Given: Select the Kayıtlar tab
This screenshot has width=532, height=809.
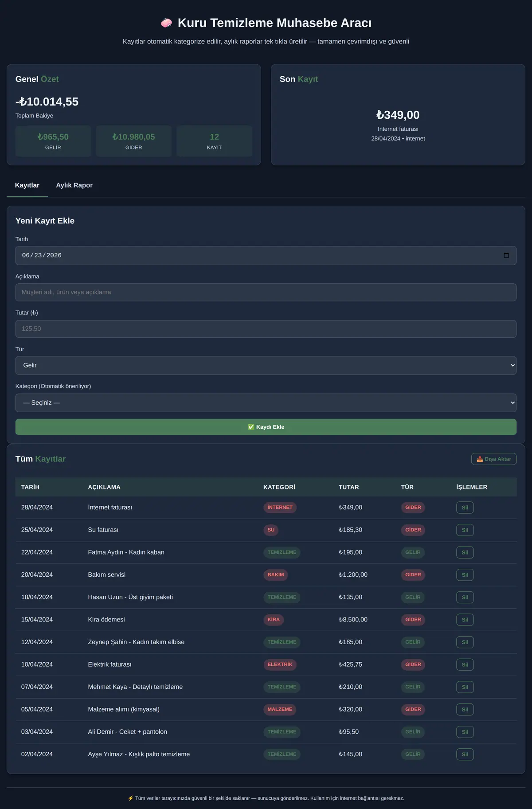Looking at the screenshot, I should (27, 185).
